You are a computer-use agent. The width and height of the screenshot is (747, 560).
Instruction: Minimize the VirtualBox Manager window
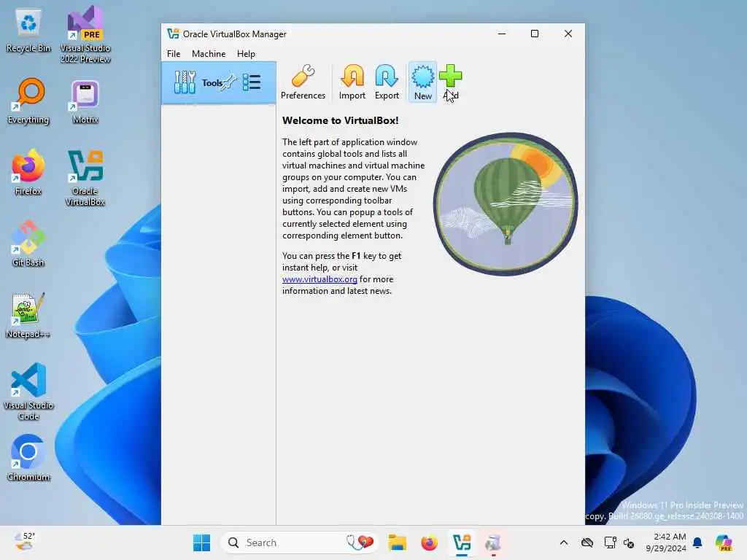pos(502,34)
